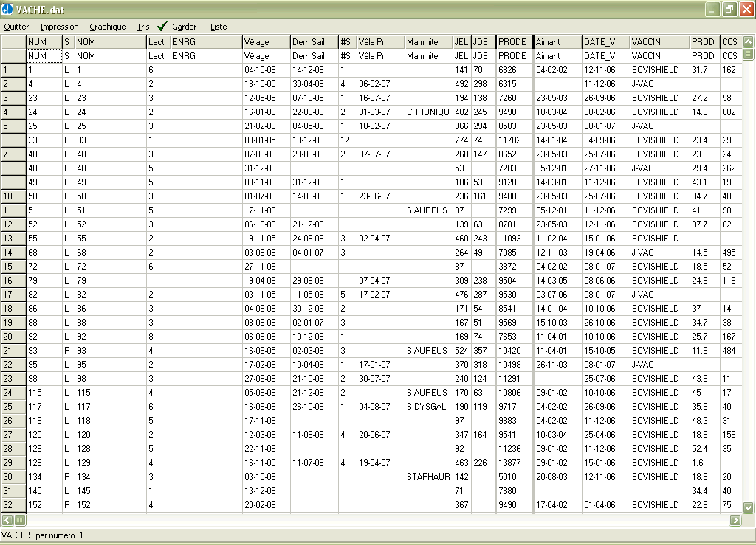This screenshot has width=756, height=545.
Task: Click the #S value 12
Action: point(347,140)
